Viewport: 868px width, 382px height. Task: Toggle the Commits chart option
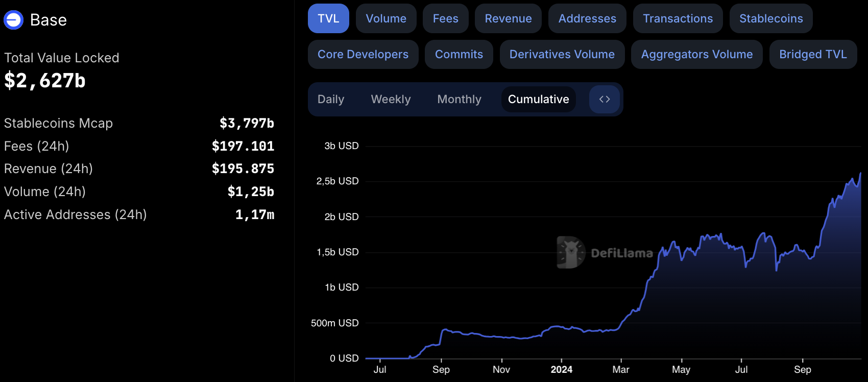459,54
